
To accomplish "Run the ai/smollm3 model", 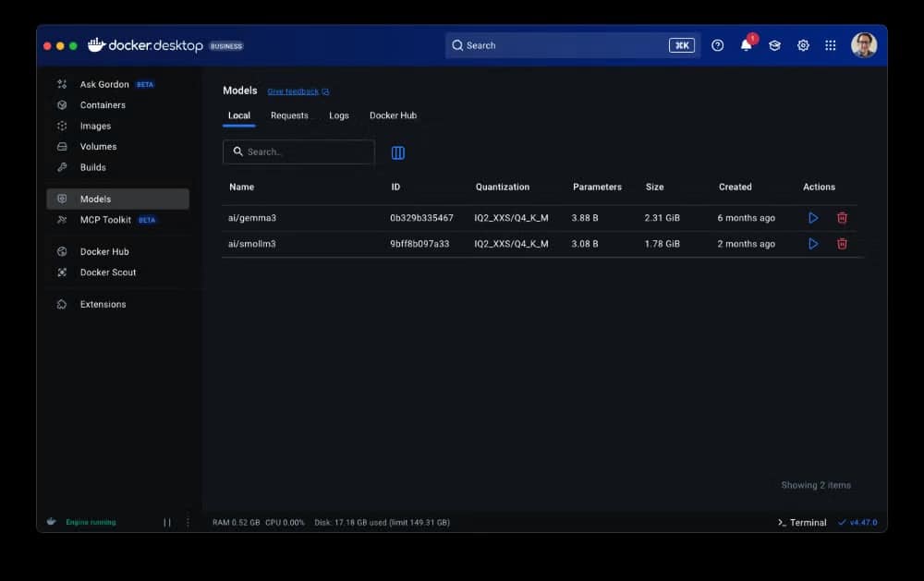I will click(813, 244).
